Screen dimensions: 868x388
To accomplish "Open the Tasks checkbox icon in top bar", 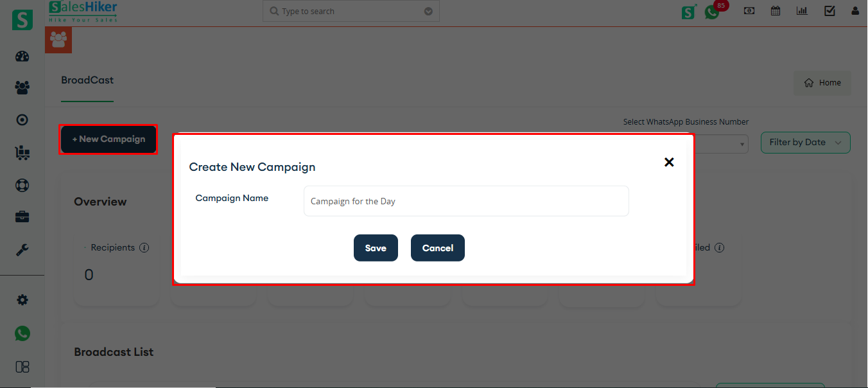I will pos(829,11).
